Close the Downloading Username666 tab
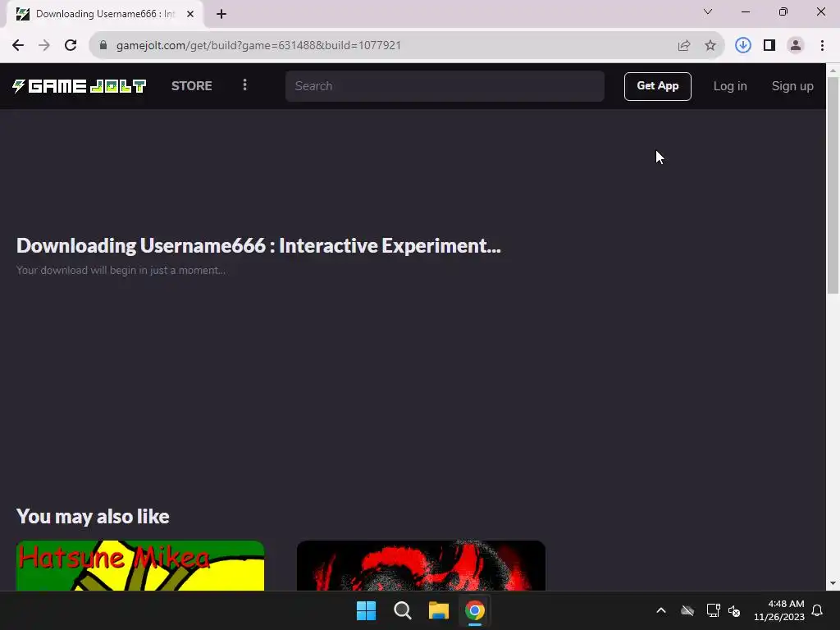 pos(190,14)
